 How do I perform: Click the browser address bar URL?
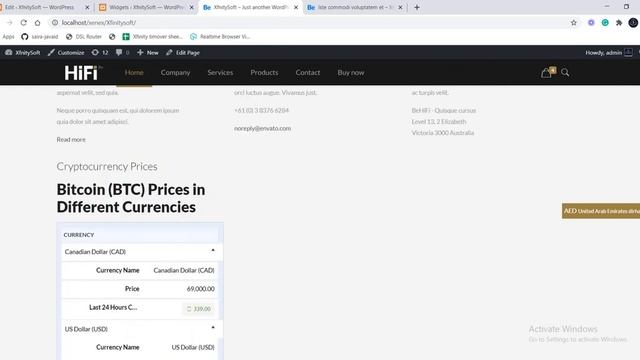coord(99,23)
